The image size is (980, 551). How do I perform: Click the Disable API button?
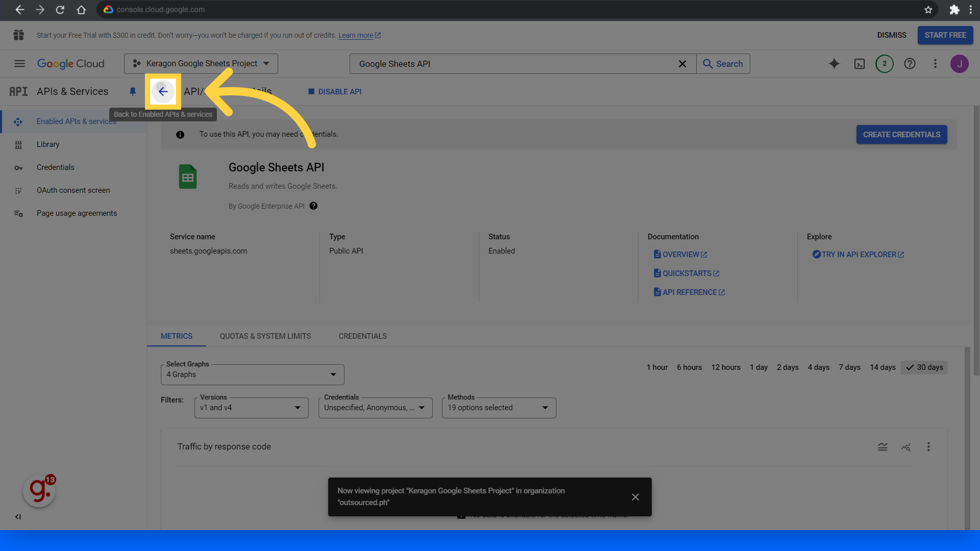(335, 92)
